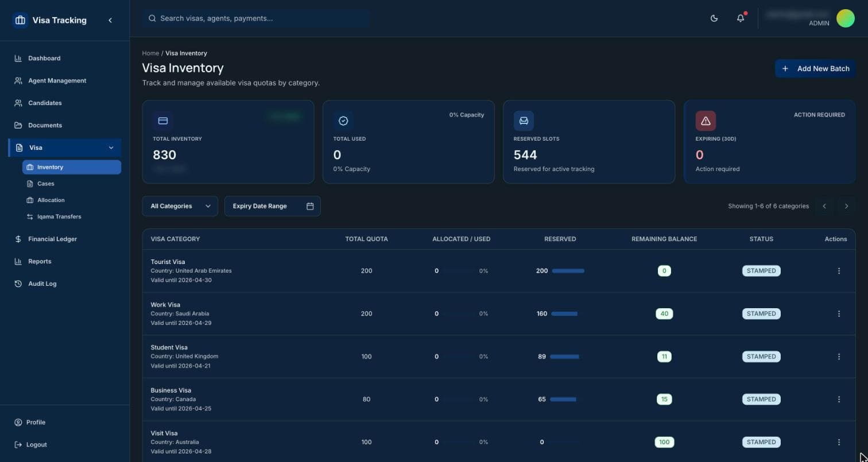Open actions menu for Student Visa row
868x462 pixels.
point(839,356)
